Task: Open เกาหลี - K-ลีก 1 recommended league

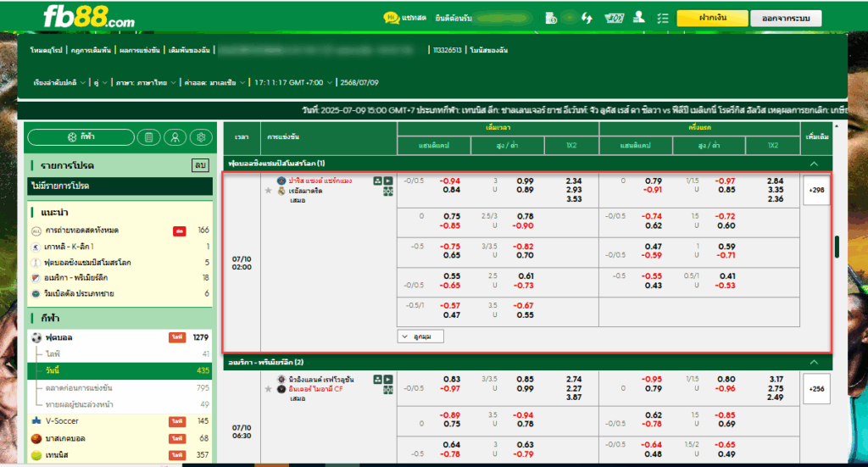Action: (120, 247)
